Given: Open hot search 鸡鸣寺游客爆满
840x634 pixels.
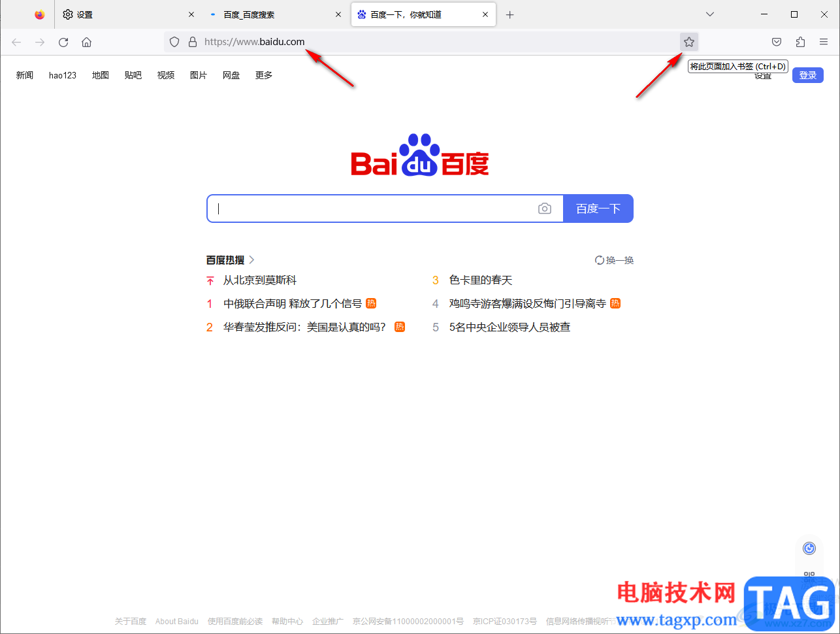Looking at the screenshot, I should 528,304.
